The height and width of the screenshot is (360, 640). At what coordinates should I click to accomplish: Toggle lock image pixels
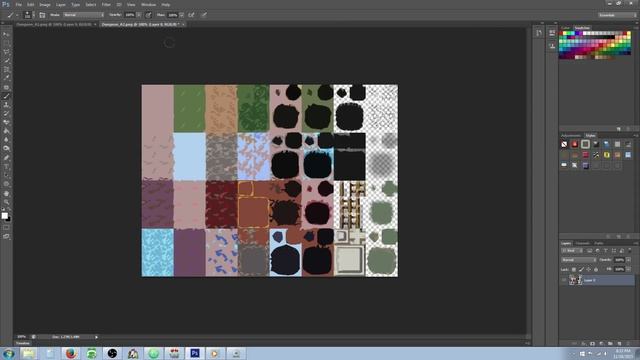581,269
